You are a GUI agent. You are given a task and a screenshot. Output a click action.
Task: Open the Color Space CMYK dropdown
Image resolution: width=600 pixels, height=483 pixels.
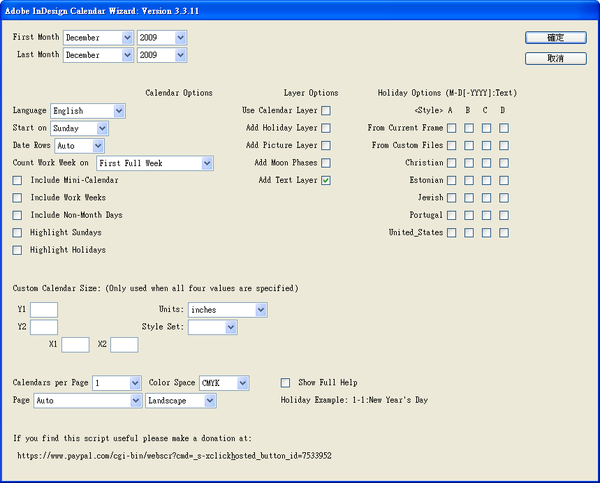click(x=224, y=383)
